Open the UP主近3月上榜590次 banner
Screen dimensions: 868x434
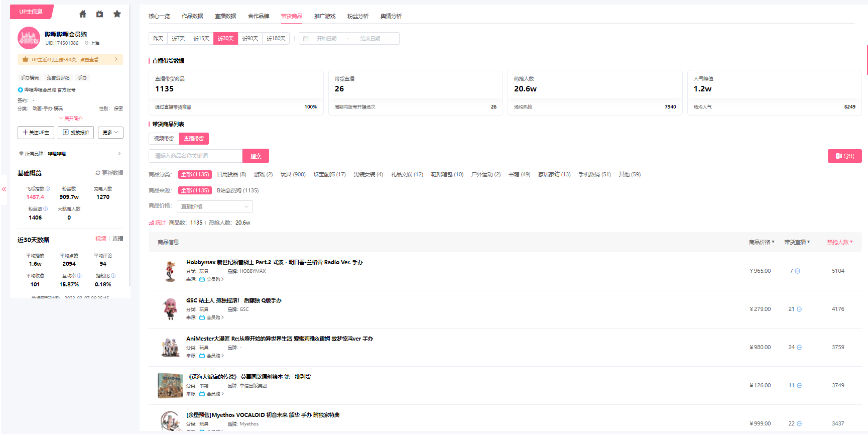(70, 59)
